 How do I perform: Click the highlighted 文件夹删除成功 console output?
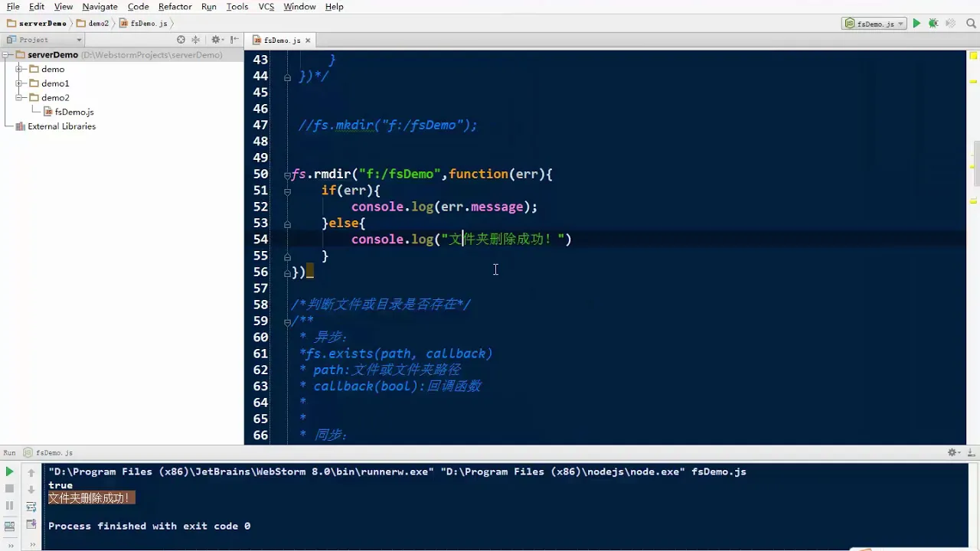(x=91, y=498)
